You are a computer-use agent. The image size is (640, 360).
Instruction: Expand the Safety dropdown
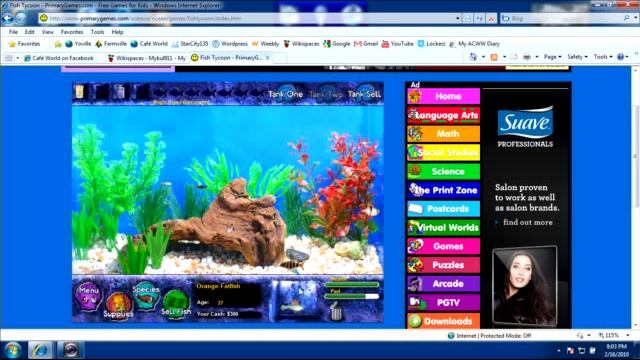pyautogui.click(x=577, y=57)
